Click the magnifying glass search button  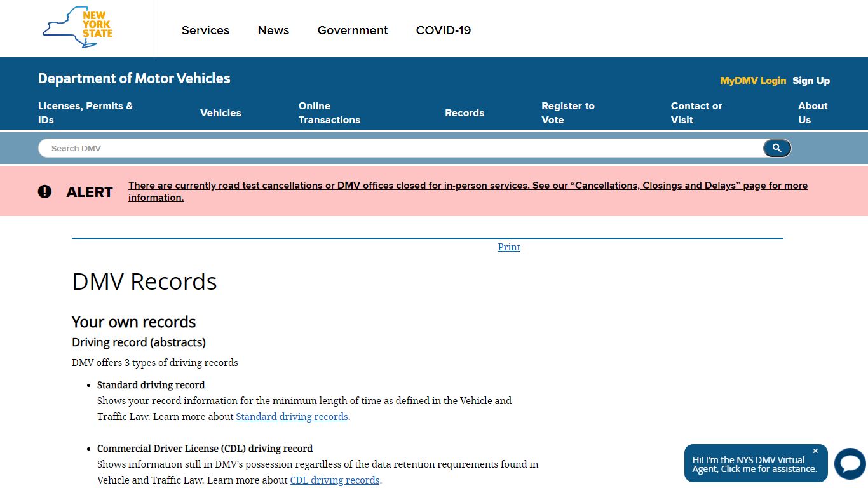click(776, 148)
